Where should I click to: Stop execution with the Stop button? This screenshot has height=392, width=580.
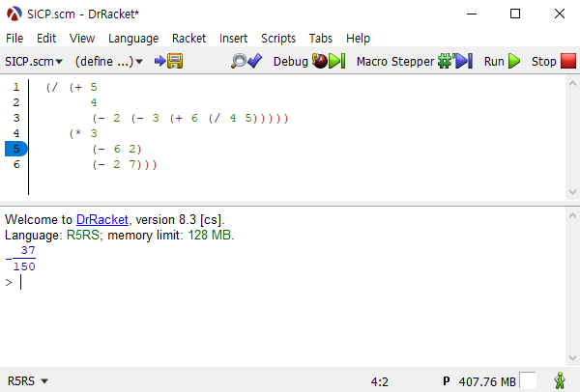point(551,61)
